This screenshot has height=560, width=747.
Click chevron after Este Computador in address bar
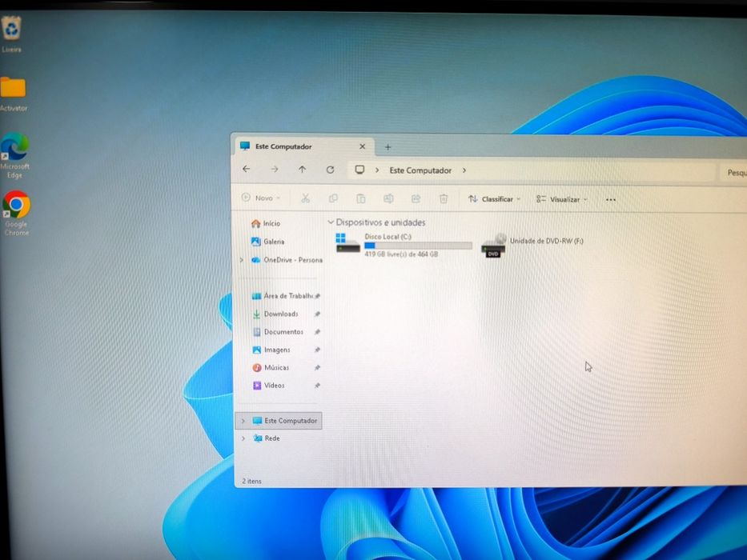point(464,170)
